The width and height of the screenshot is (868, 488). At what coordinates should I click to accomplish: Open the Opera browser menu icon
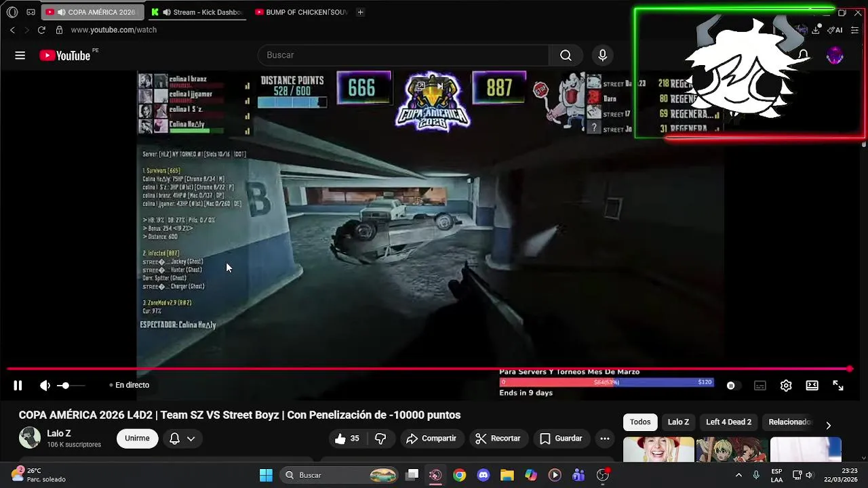click(12, 12)
